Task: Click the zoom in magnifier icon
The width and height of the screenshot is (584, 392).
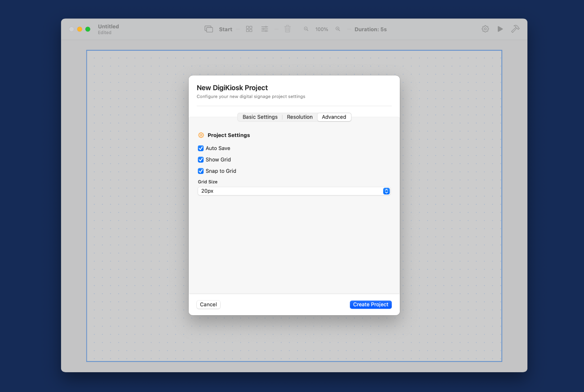Action: tap(338, 29)
